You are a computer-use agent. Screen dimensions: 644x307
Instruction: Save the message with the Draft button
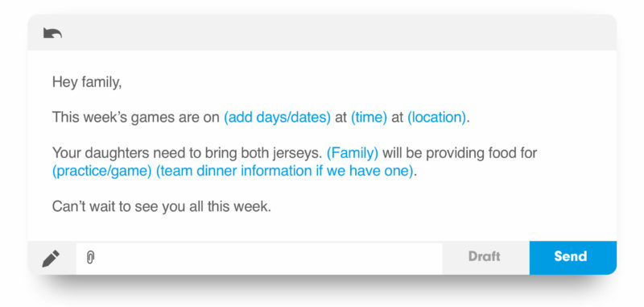click(485, 256)
